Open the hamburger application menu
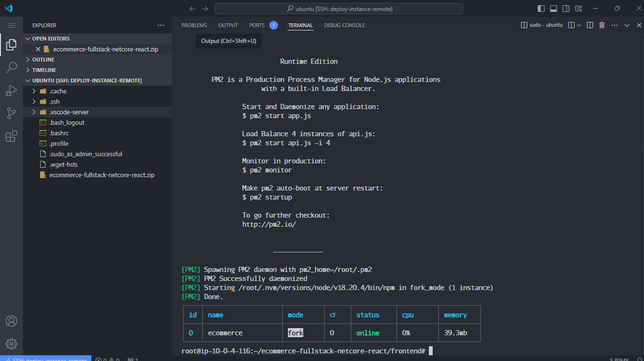 click(11, 25)
